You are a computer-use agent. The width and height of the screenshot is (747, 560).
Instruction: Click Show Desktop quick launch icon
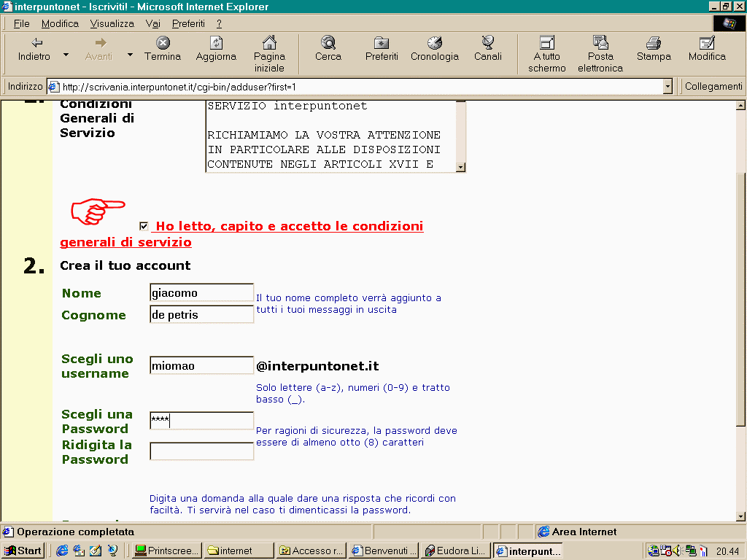[x=96, y=551]
